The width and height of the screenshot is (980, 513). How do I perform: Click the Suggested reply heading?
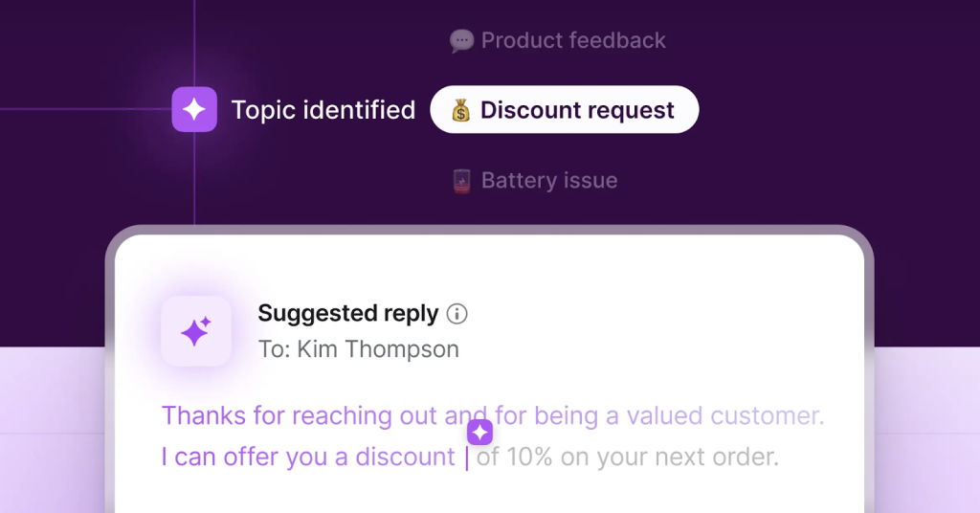coord(347,313)
